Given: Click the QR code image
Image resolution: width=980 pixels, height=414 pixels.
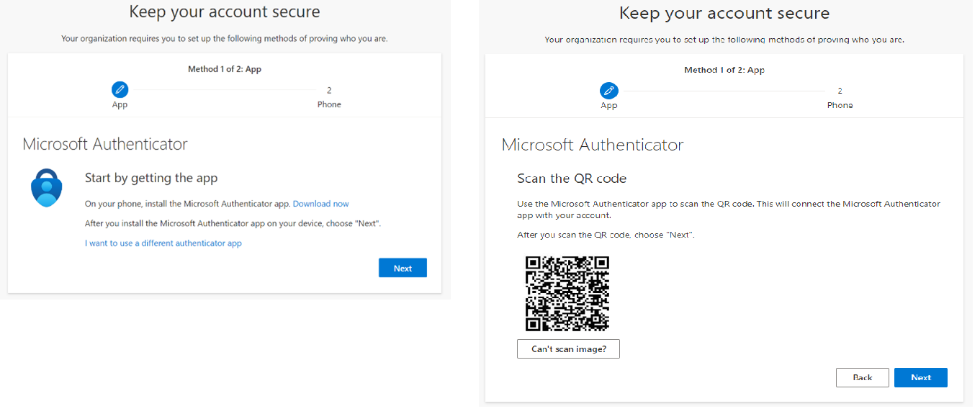Looking at the screenshot, I should (567, 293).
